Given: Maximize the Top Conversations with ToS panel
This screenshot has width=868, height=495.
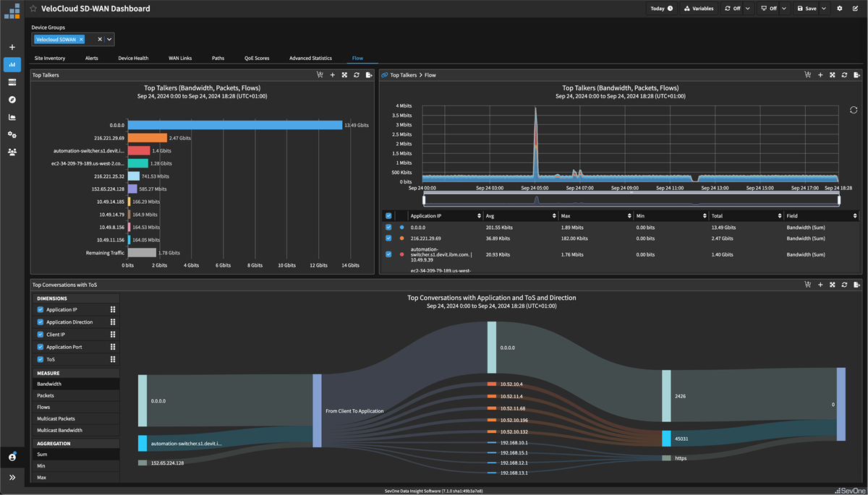Looking at the screenshot, I should [x=832, y=284].
